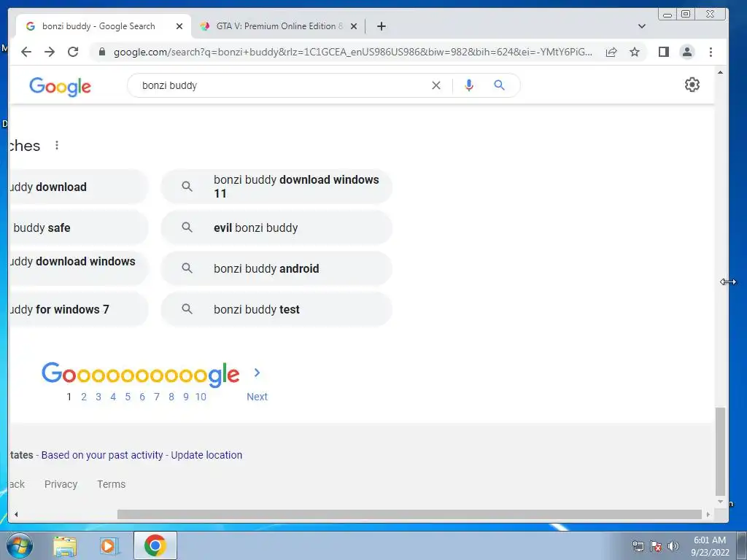Share this page with the share icon
747x560 pixels.
click(x=611, y=52)
